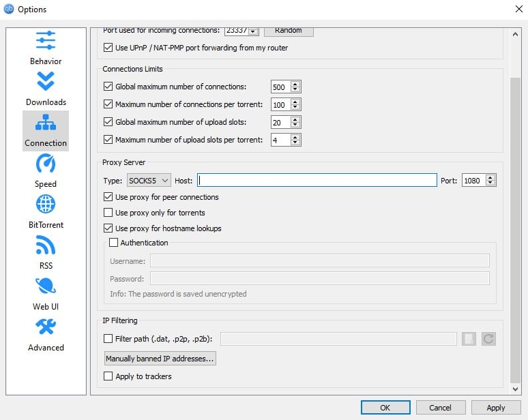Open the proxy Type SOCKS5 dropdown
This screenshot has height=420, width=528.
(148, 180)
